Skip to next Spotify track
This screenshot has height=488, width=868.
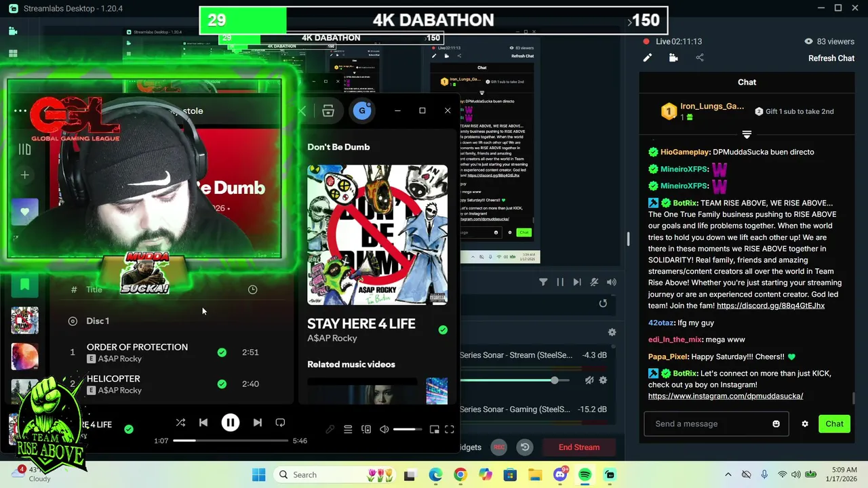(258, 422)
